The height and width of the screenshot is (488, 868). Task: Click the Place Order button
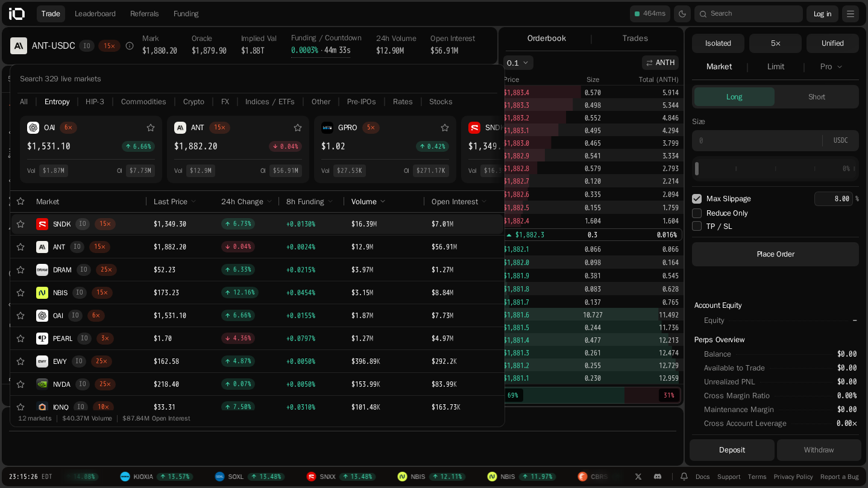(x=775, y=254)
